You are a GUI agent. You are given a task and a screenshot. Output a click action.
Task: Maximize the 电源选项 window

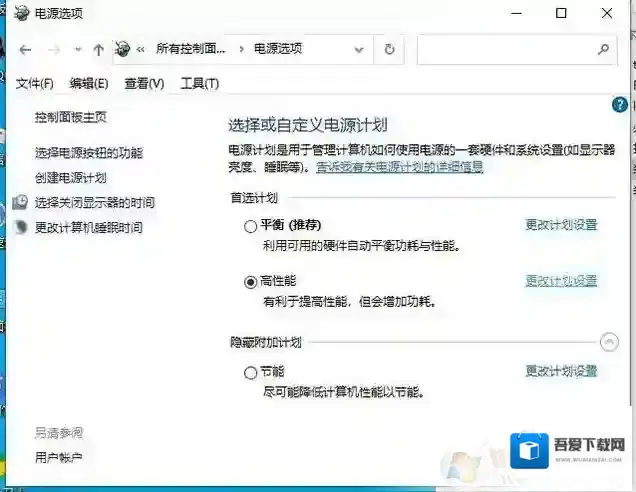pos(561,13)
